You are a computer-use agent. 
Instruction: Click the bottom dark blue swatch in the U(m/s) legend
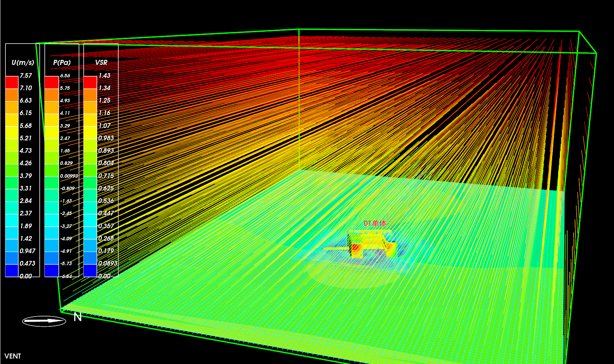(12, 270)
